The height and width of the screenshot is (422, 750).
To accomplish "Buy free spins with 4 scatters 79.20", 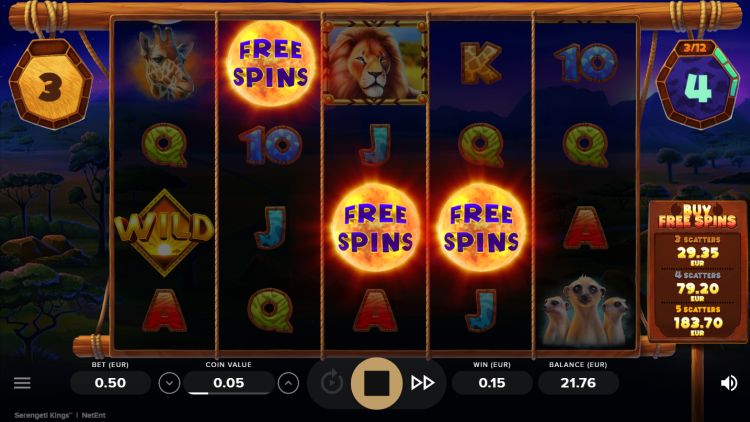I will (x=697, y=286).
